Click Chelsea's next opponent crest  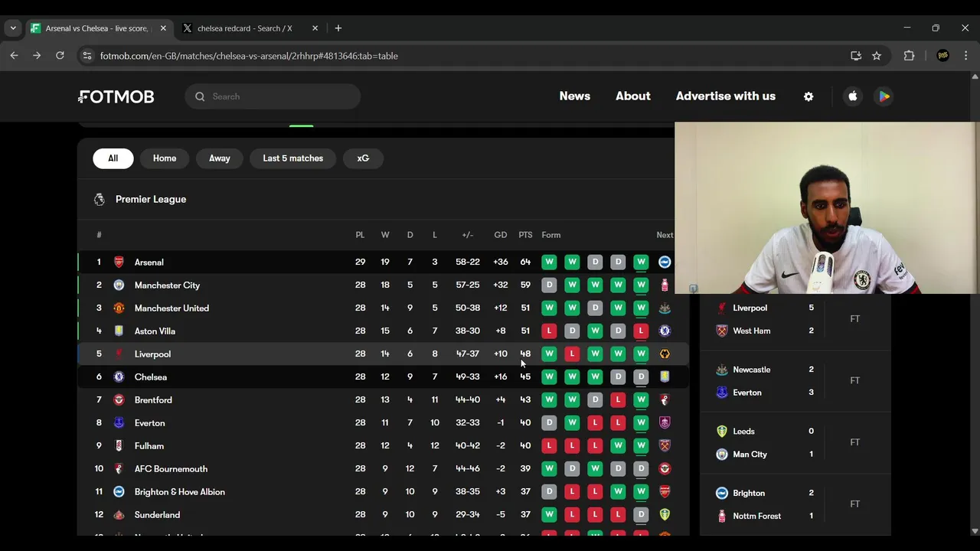pos(665,377)
